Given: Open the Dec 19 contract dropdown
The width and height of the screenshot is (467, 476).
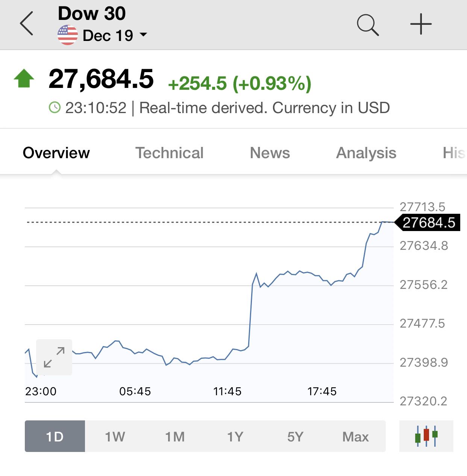Looking at the screenshot, I should point(115,36).
